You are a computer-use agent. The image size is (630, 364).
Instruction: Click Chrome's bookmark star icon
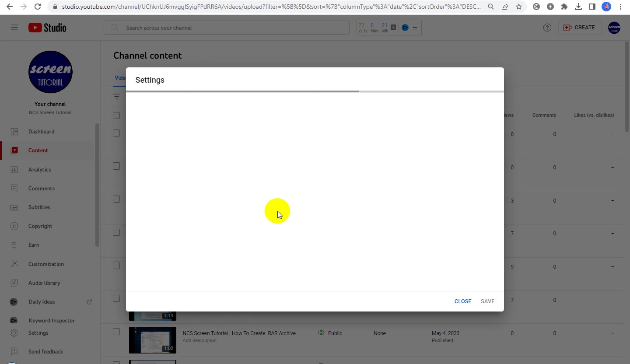[x=519, y=7]
